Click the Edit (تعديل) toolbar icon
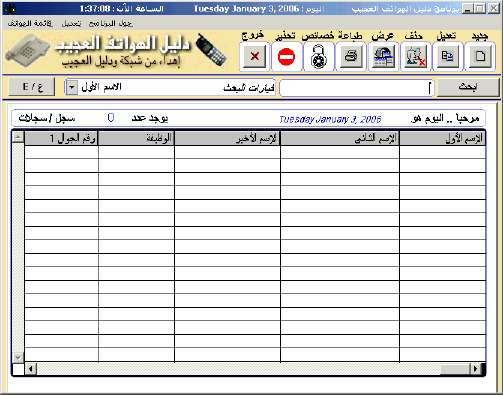 point(447,56)
